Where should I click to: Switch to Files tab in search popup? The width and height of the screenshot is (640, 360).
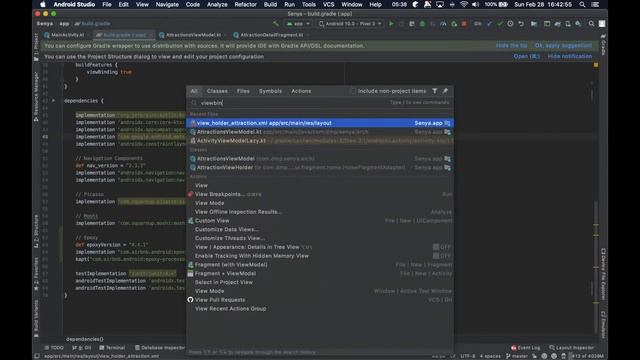pos(243,91)
